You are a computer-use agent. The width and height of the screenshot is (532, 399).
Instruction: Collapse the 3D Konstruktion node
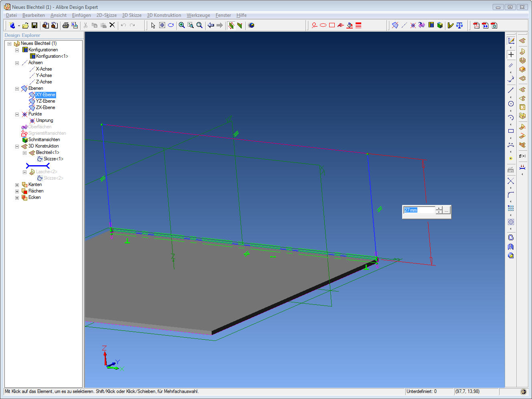(x=17, y=146)
